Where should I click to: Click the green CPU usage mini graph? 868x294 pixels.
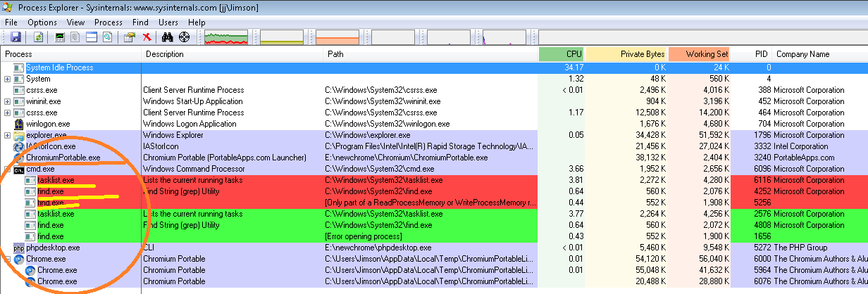226,37
